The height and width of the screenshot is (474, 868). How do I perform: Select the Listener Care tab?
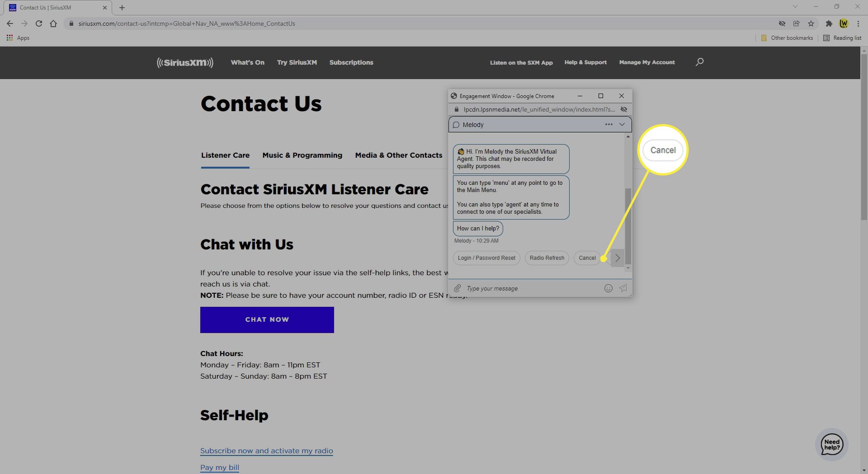pos(225,155)
